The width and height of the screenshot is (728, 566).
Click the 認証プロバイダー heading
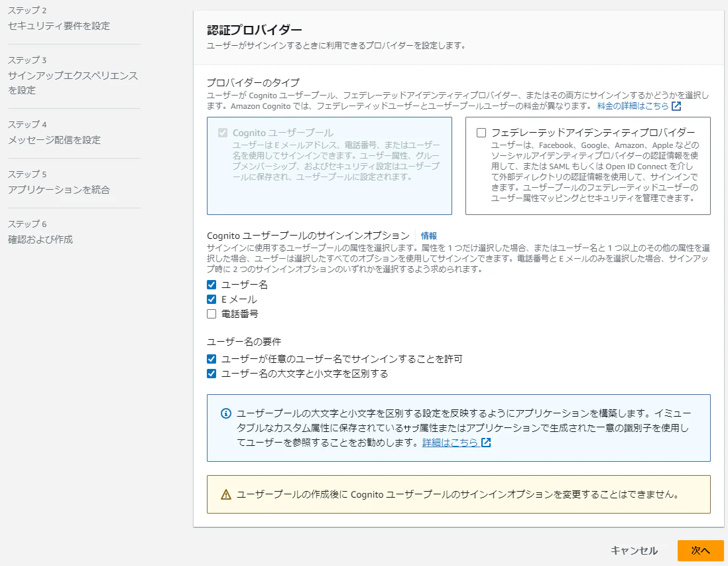[x=255, y=30]
